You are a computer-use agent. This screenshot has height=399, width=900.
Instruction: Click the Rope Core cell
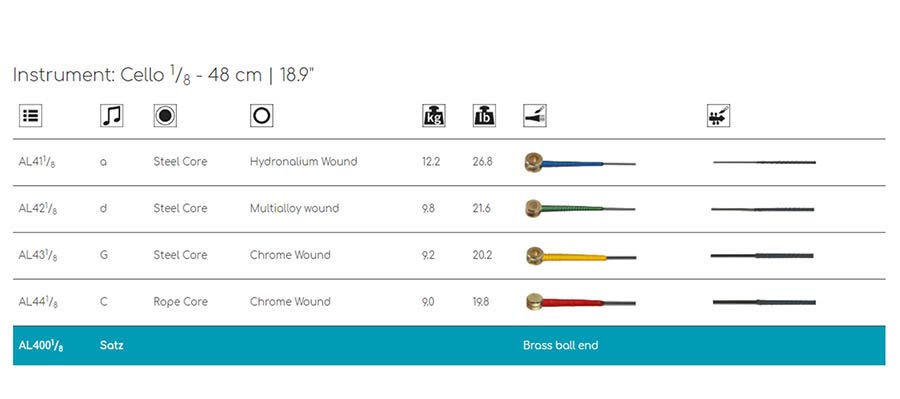[x=180, y=302]
